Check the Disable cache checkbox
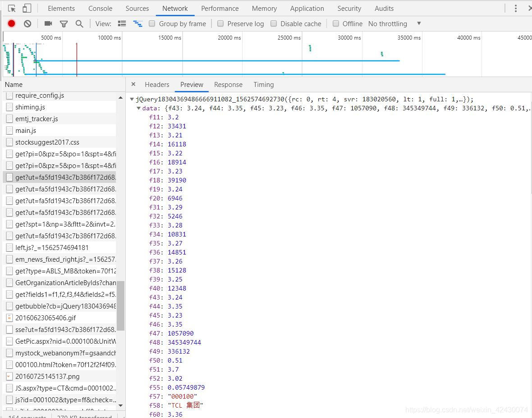The image size is (532, 418). (274, 23)
